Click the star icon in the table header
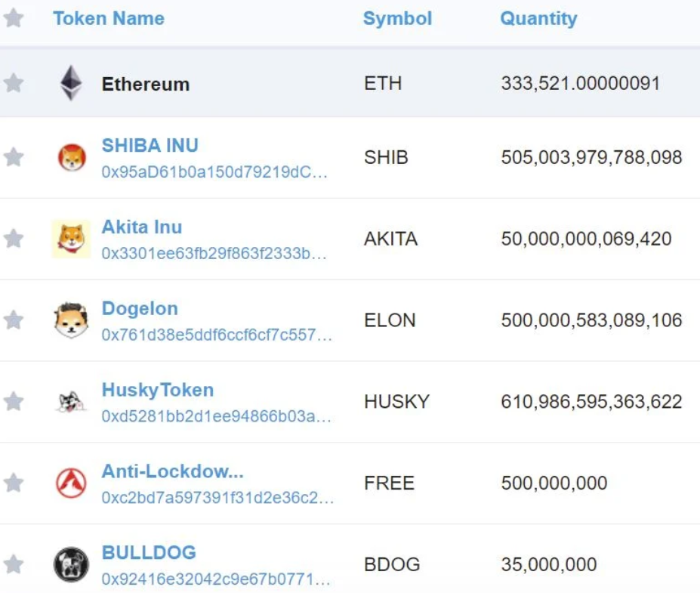700x593 pixels. click(14, 18)
